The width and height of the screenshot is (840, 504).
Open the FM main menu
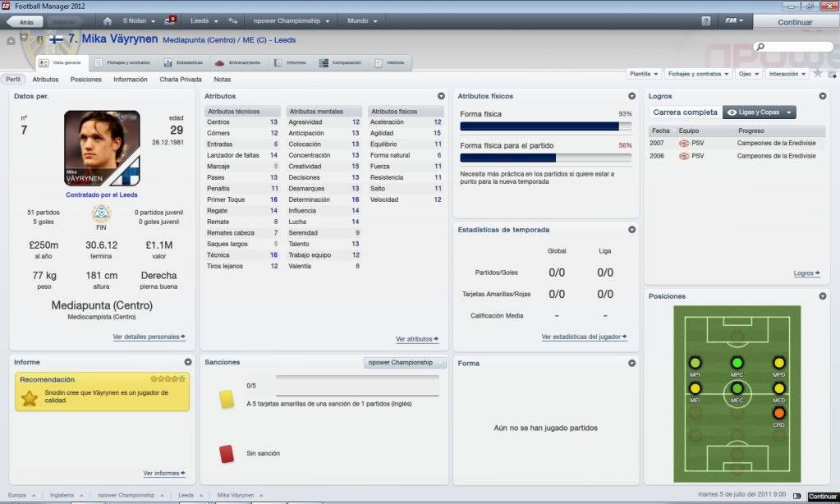pos(734,21)
